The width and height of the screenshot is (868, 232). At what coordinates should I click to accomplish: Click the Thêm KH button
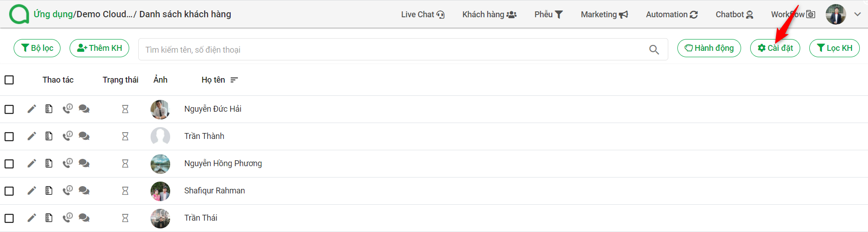coord(99,48)
